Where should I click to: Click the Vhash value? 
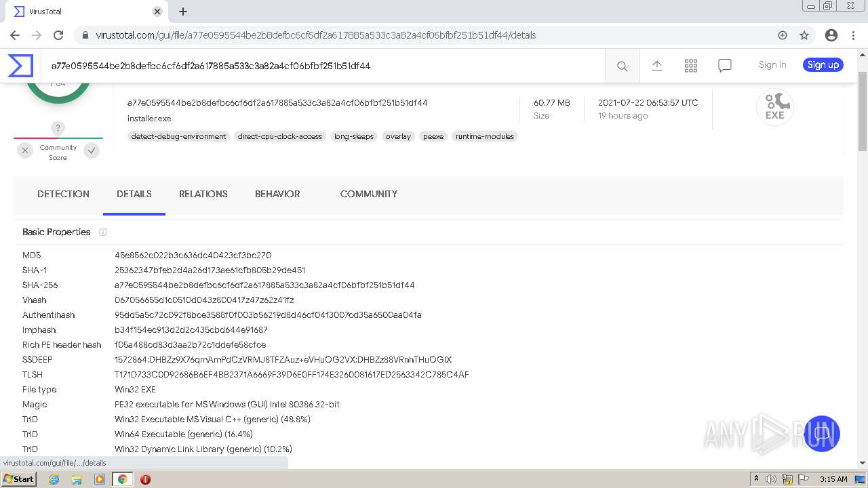click(x=204, y=300)
